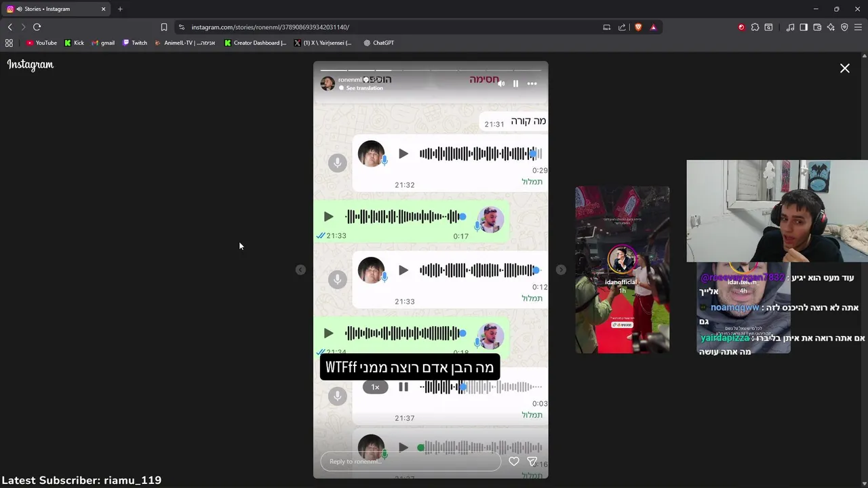Open the Creator Dashboard bookmark

256,43
